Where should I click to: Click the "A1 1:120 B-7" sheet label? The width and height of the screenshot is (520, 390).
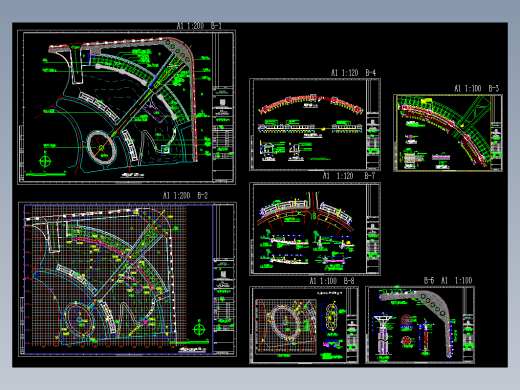(349, 176)
